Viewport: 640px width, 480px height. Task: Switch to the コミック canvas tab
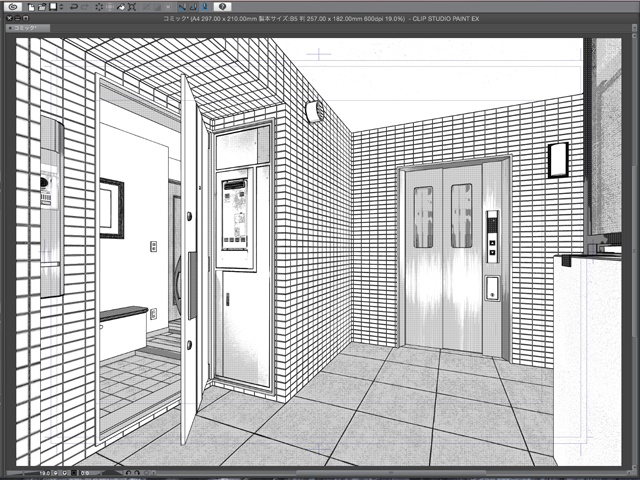[x=27, y=28]
